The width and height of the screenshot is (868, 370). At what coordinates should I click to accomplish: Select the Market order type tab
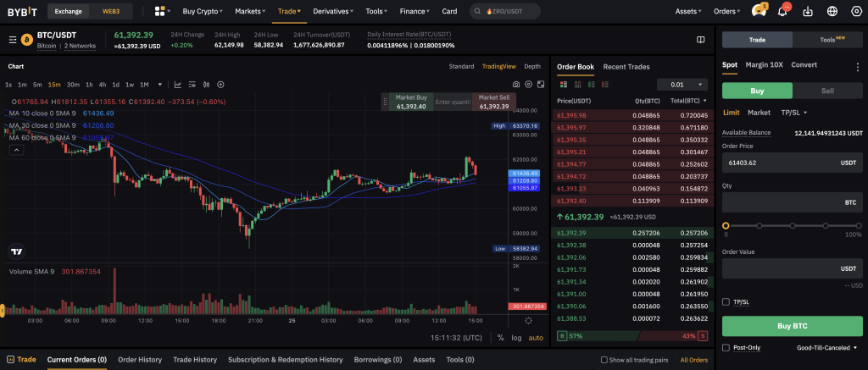tap(759, 113)
